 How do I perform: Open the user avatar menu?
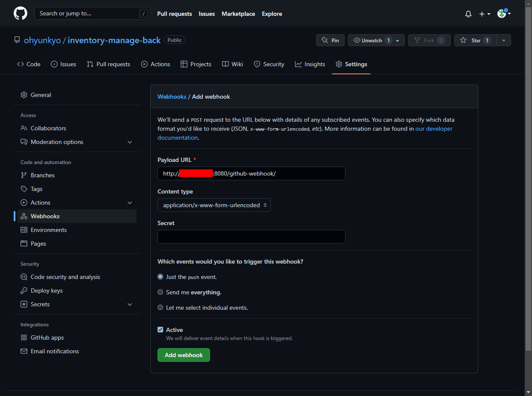[x=504, y=14]
